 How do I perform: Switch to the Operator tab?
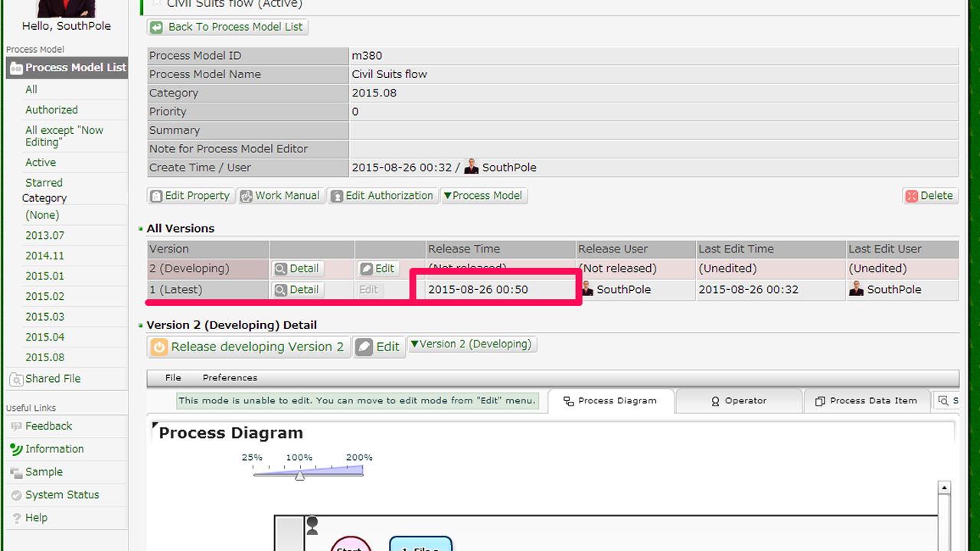point(739,401)
